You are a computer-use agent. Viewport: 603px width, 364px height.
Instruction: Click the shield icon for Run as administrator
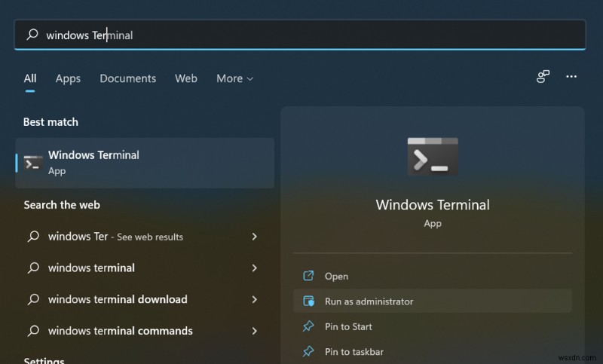[x=308, y=301]
